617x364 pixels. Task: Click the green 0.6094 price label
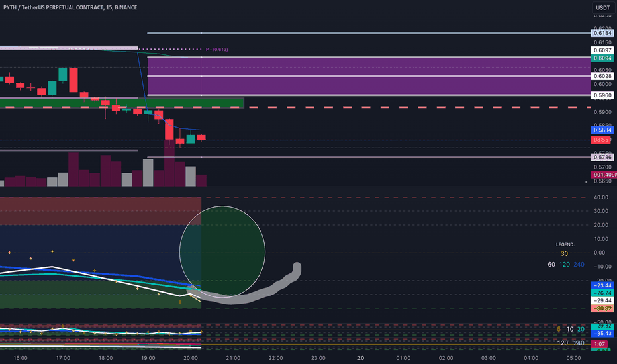(x=602, y=58)
